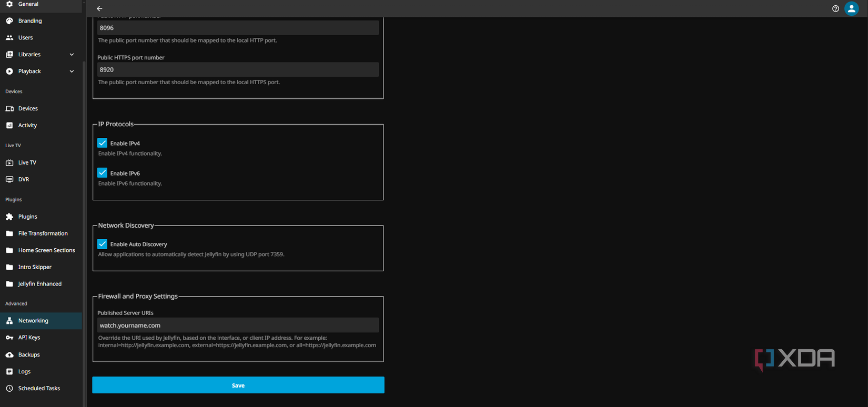The image size is (868, 407).
Task: Toggle the Enable Auto Discovery checkbox
Action: click(x=102, y=244)
